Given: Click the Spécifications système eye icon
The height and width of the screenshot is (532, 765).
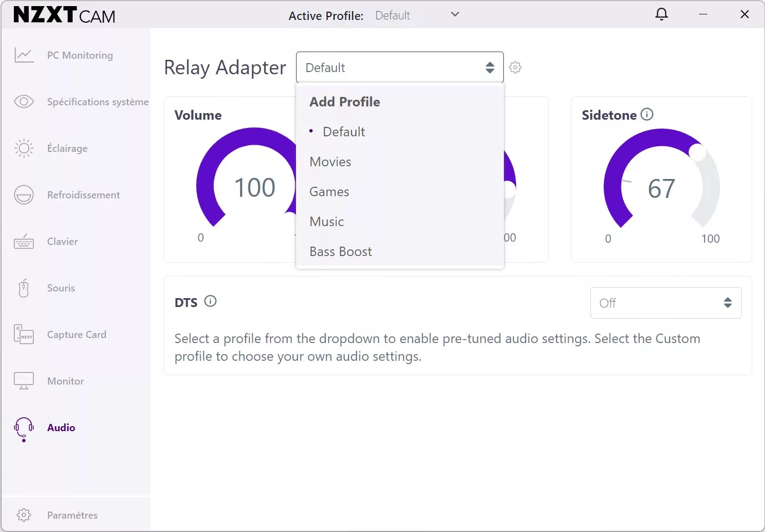Looking at the screenshot, I should 24,102.
